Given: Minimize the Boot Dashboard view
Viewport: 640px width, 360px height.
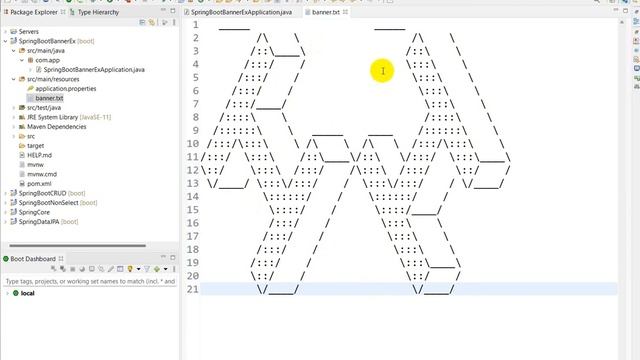Looking at the screenshot, I should point(163,257).
